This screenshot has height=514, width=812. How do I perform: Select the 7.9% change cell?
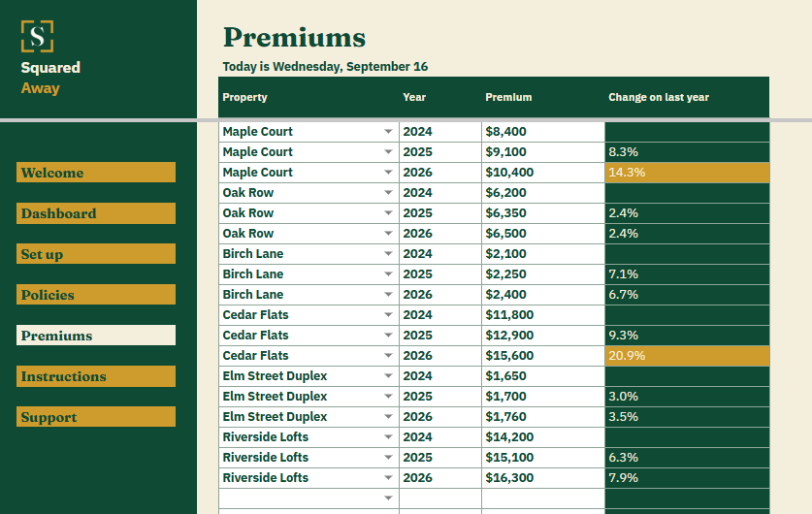[x=687, y=478]
